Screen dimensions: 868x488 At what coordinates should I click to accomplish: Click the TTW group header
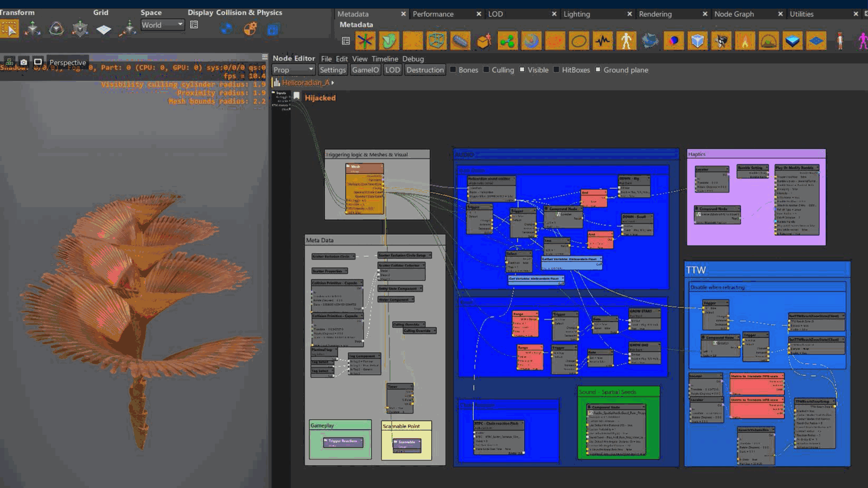(x=767, y=269)
